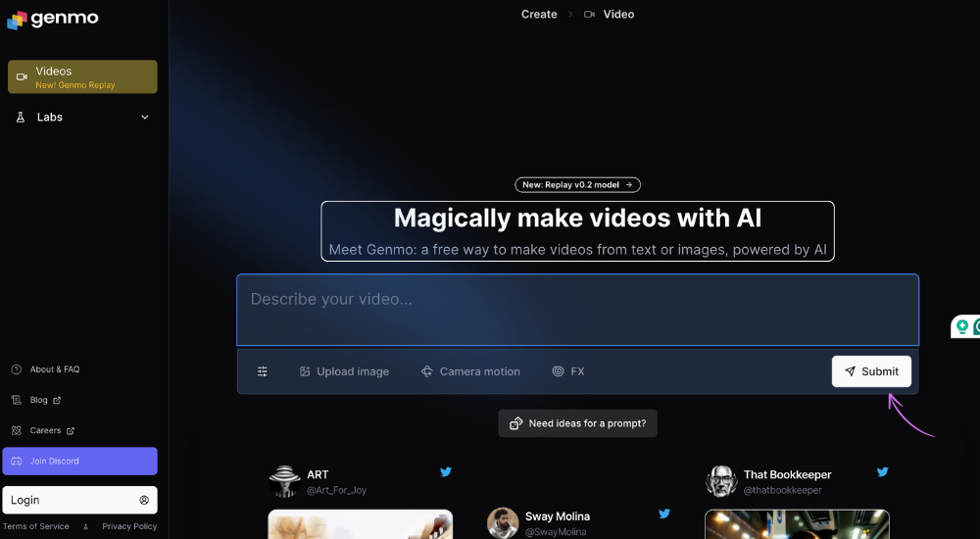Click the Careers atom icon
The image size is (980, 539).
coord(17,431)
